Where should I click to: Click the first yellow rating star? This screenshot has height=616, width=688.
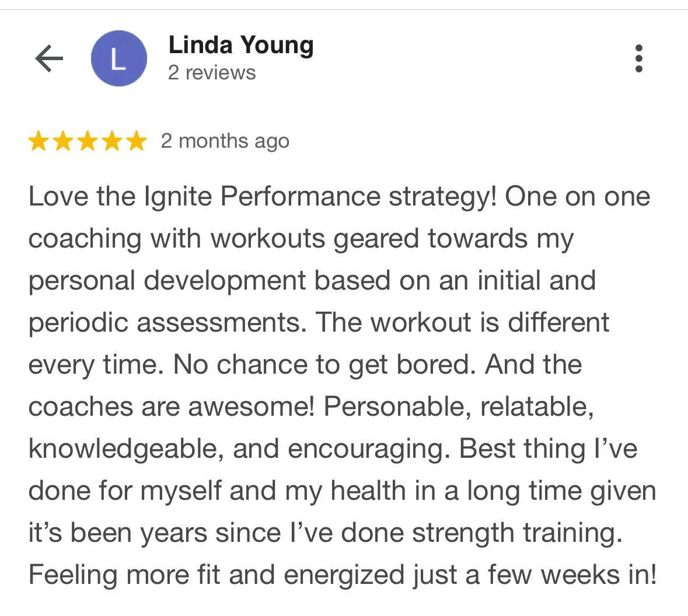pos(39,141)
